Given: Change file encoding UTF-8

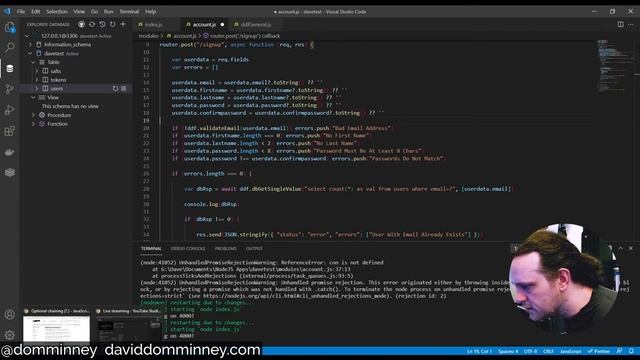Looking at the screenshot, I should click(x=531, y=351).
